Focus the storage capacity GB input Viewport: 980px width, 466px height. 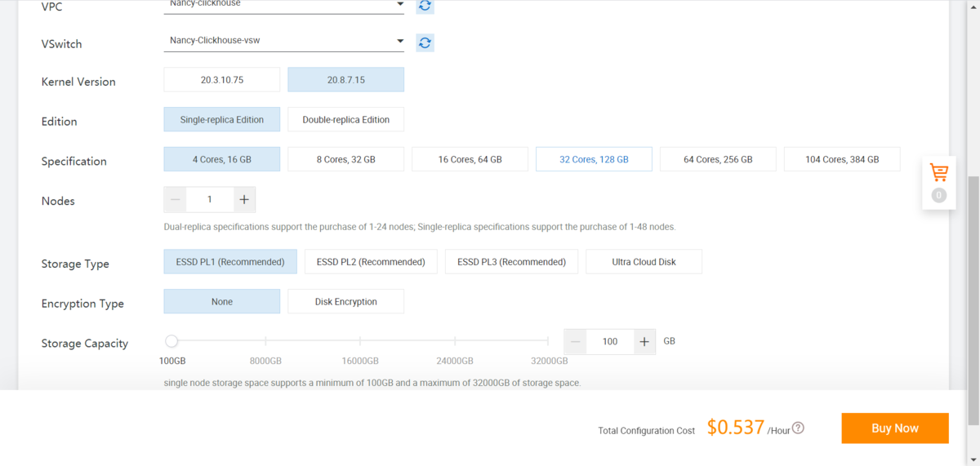(x=610, y=342)
